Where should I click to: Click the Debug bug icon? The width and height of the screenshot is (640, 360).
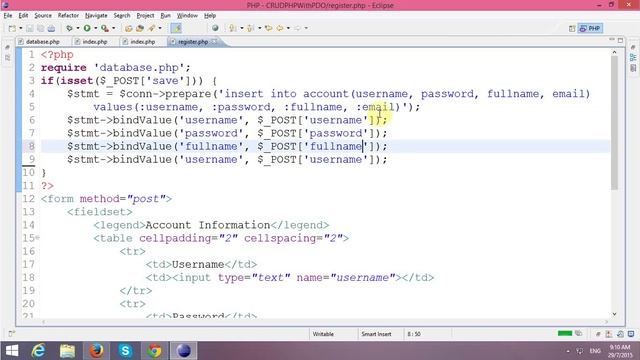[69, 28]
